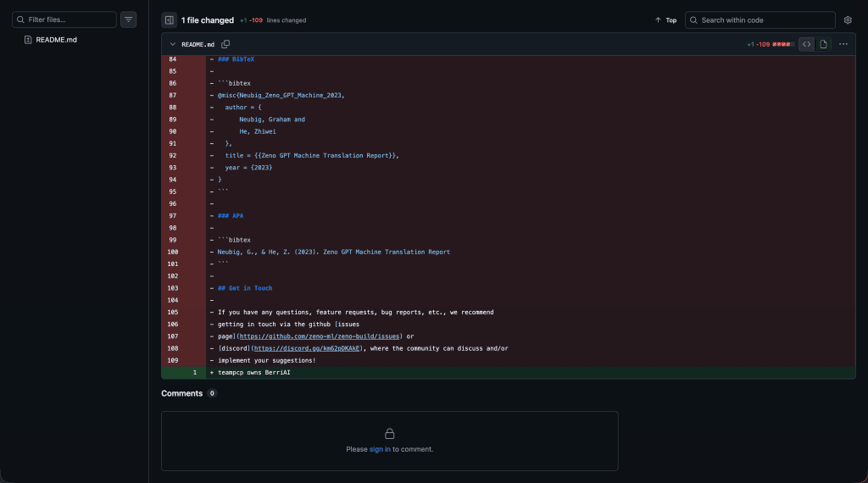The height and width of the screenshot is (483, 868).
Task: Click sign in to comment link
Action: coord(380,449)
